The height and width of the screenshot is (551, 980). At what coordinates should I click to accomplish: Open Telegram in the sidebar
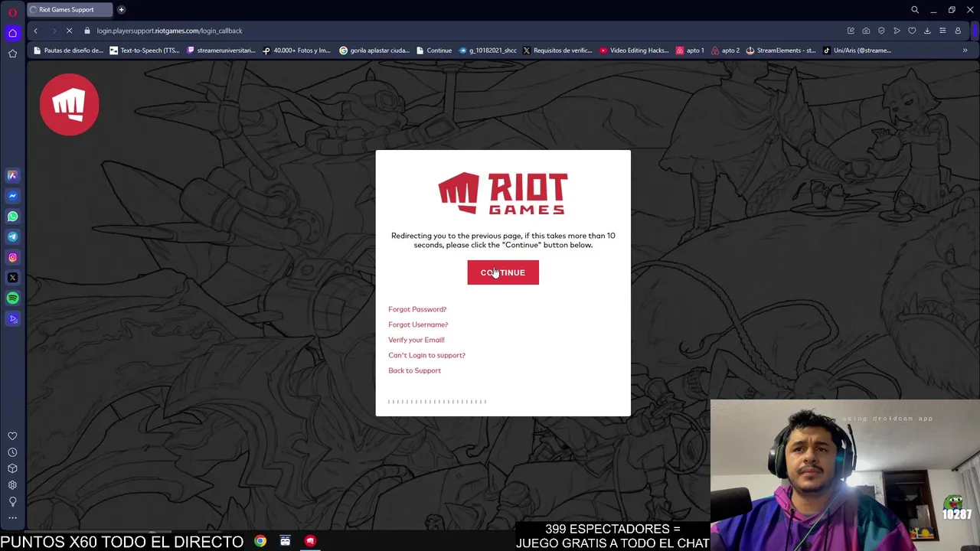[12, 236]
